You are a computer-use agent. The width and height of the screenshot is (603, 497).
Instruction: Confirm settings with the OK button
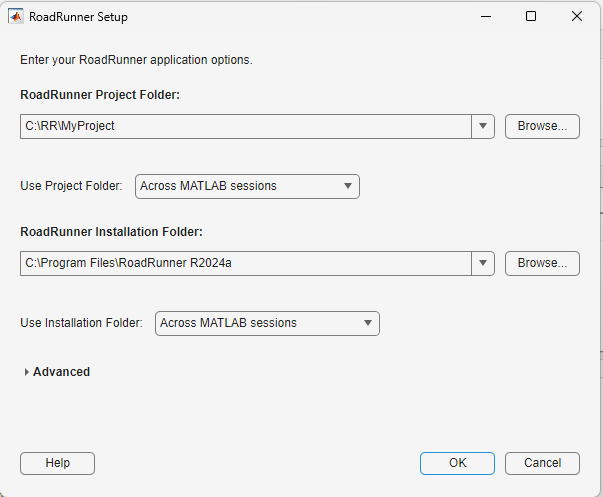pos(457,463)
